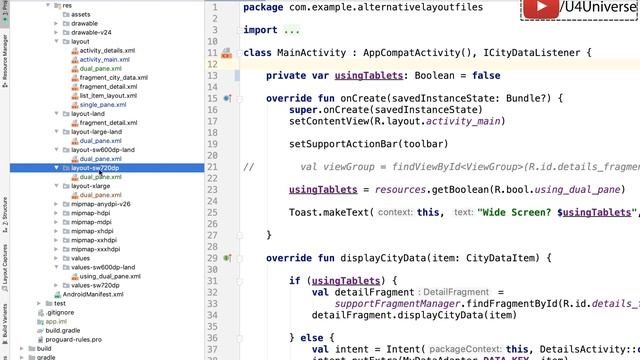Select dual_pane.xml under layout-sw720dp
640x360 pixels.
(100, 177)
